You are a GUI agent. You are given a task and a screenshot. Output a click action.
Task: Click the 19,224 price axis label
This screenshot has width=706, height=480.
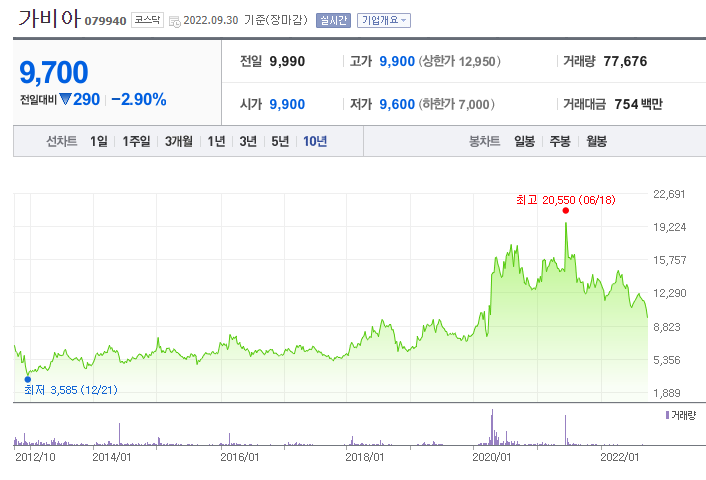(x=670, y=227)
